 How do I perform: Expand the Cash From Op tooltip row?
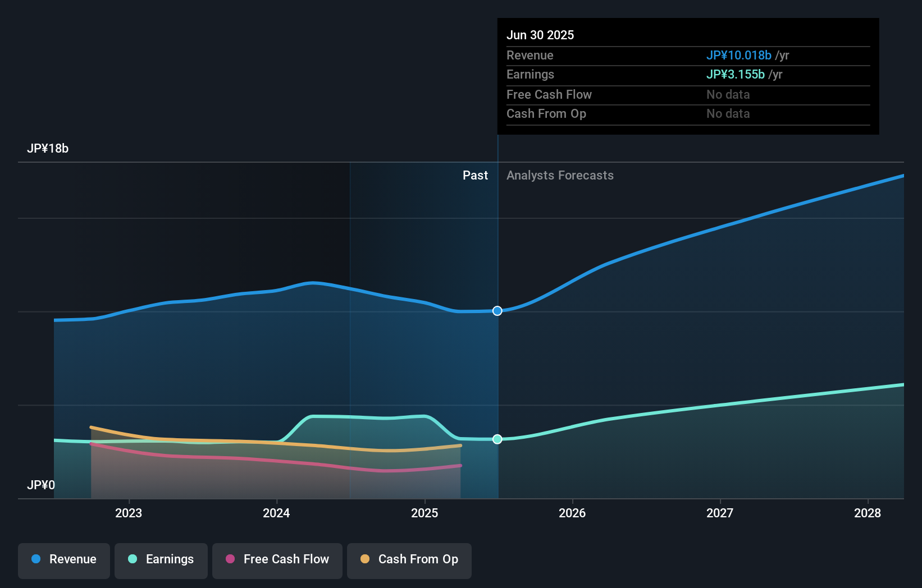546,113
